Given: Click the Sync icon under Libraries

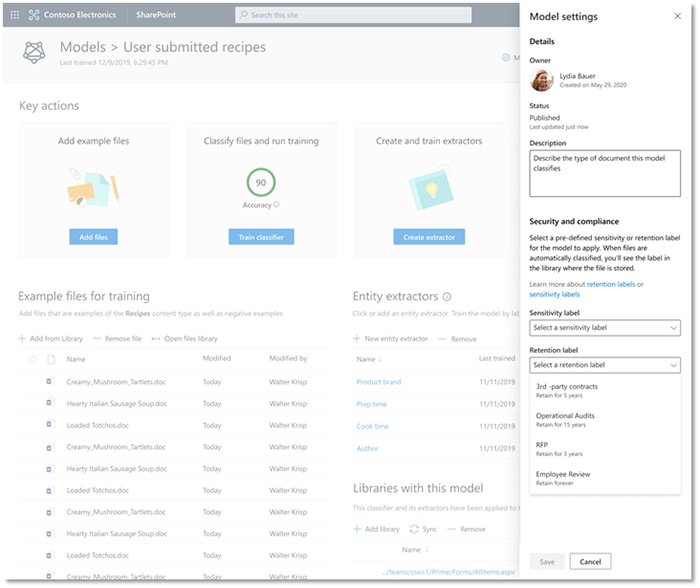Looking at the screenshot, I should [413, 529].
